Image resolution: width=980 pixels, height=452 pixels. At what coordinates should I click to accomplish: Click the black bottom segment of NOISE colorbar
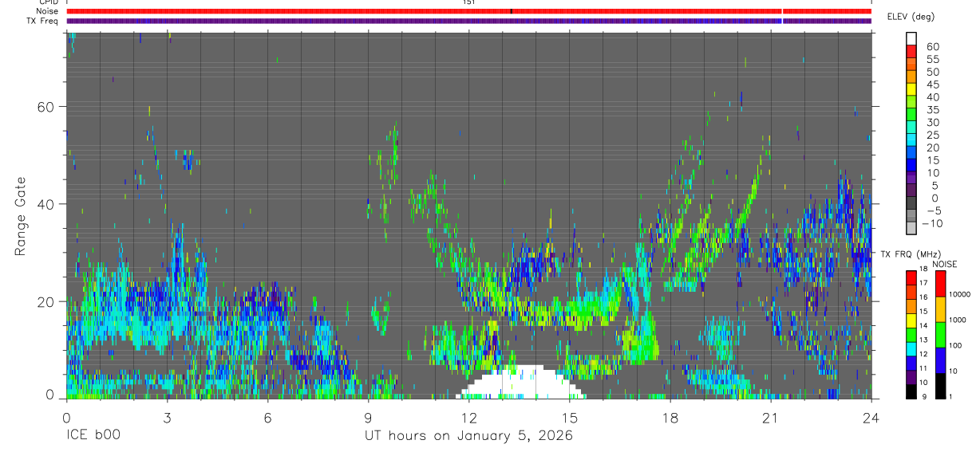pyautogui.click(x=940, y=386)
